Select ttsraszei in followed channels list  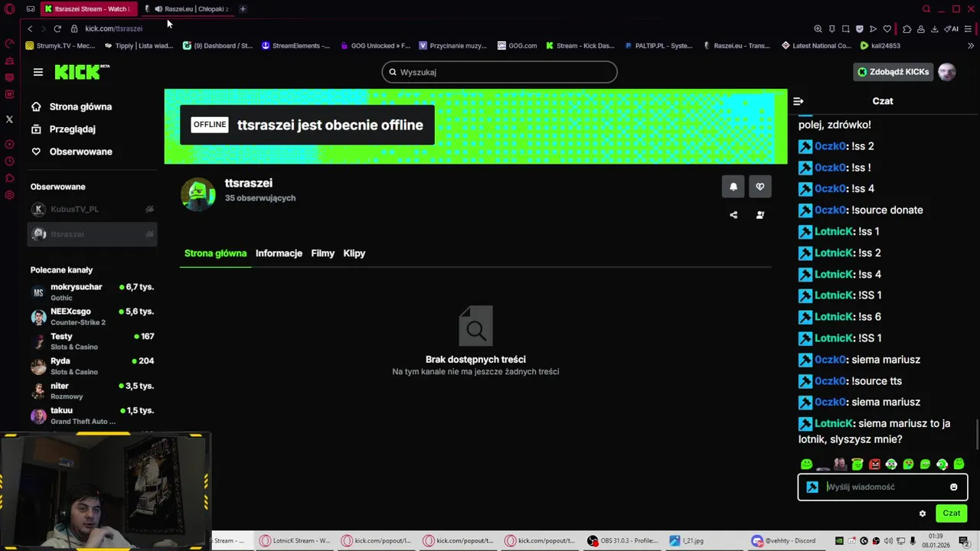[x=92, y=234]
